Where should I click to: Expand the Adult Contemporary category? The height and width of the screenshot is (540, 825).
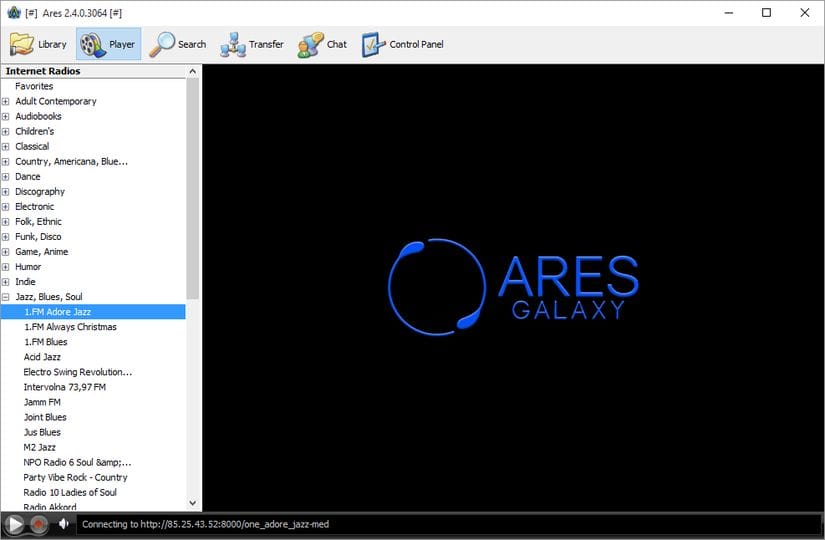[x=6, y=101]
